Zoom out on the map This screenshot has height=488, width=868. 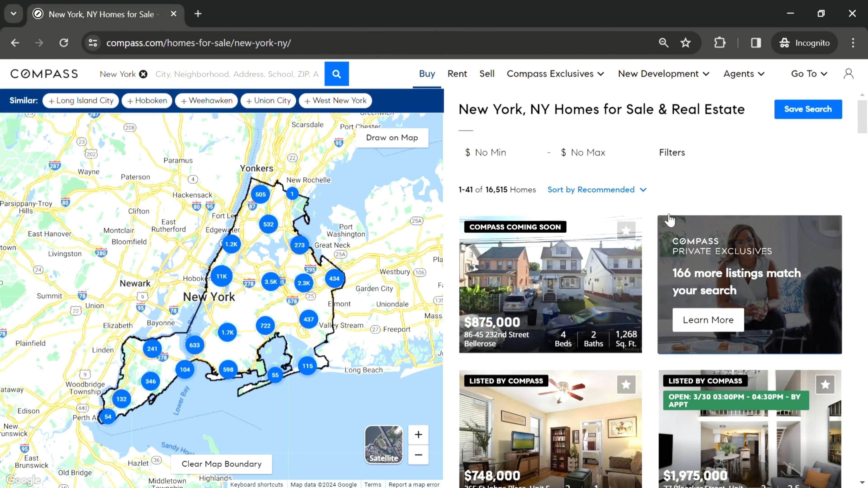(418, 455)
